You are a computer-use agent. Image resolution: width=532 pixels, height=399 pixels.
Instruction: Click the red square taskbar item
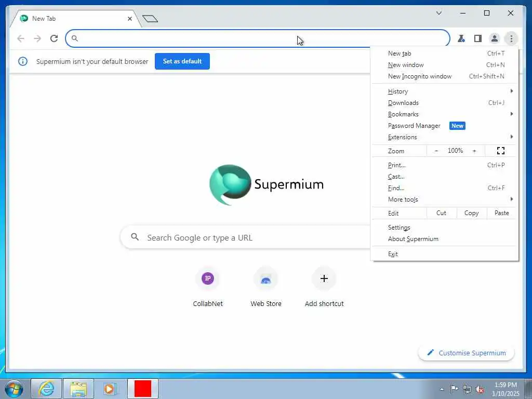coord(143,389)
